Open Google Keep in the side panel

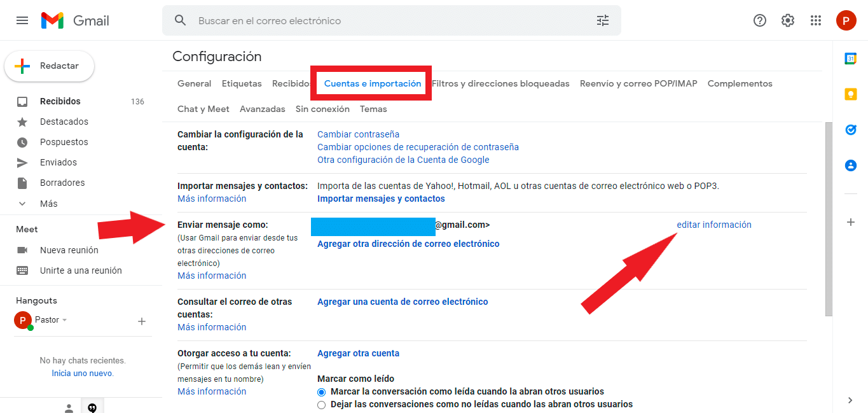pyautogui.click(x=851, y=94)
